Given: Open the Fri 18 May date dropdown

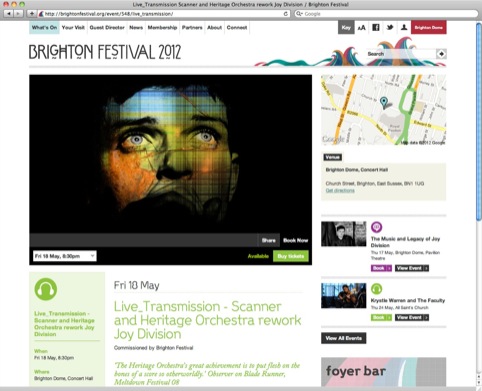Looking at the screenshot, I should [65, 256].
